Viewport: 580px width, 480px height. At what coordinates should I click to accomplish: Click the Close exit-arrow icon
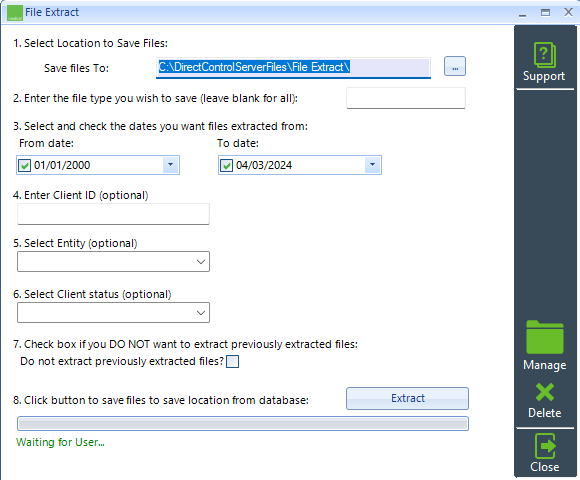(x=545, y=446)
